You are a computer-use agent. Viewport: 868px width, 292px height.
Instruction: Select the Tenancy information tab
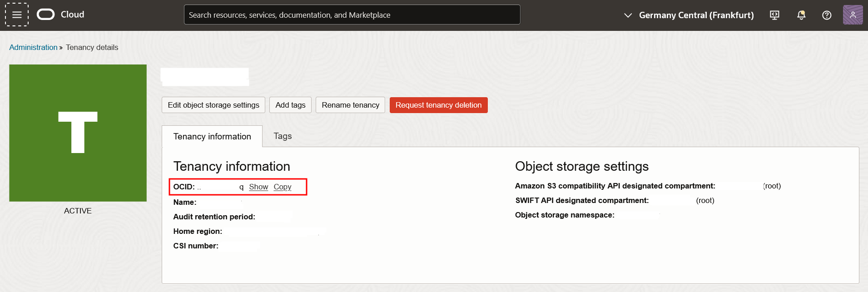[212, 136]
